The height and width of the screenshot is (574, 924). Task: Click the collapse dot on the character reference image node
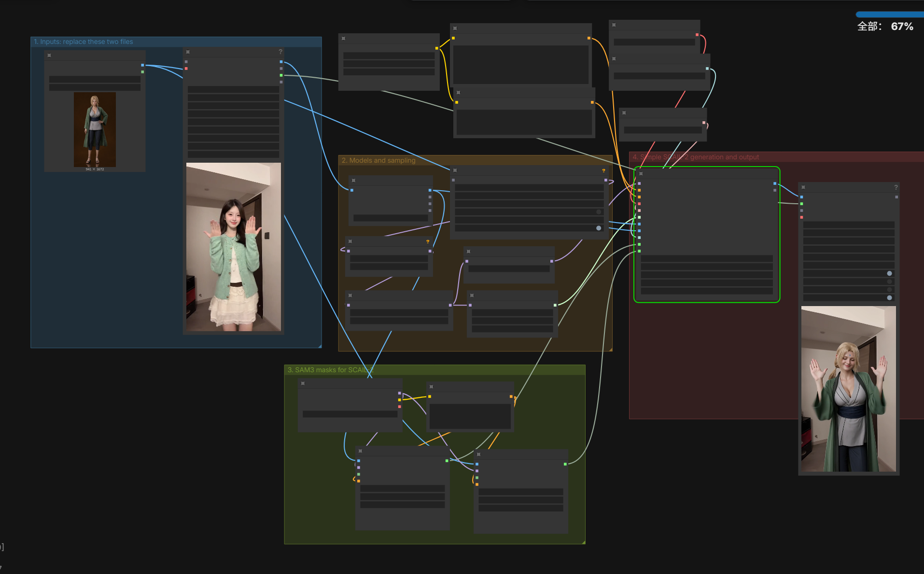pyautogui.click(x=49, y=56)
